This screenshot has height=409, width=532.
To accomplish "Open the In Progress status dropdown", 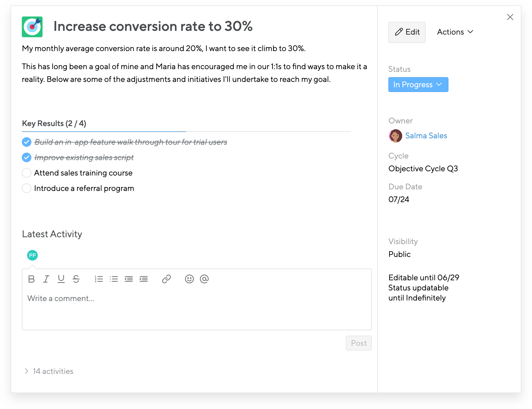I will (x=418, y=85).
